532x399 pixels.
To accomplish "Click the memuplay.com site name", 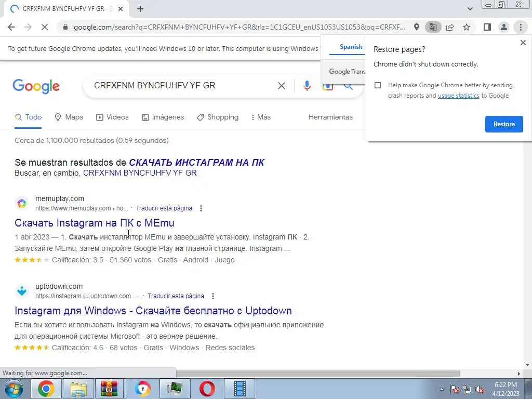I will tap(60, 199).
